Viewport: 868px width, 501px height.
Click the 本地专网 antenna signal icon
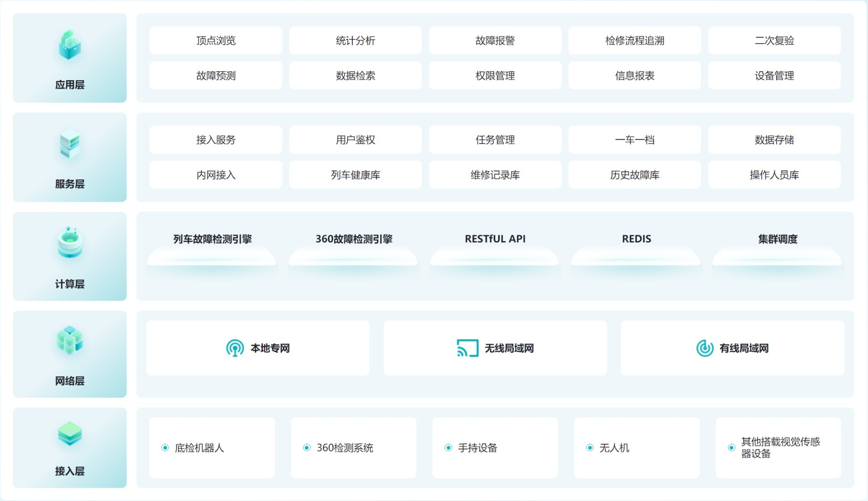(235, 348)
